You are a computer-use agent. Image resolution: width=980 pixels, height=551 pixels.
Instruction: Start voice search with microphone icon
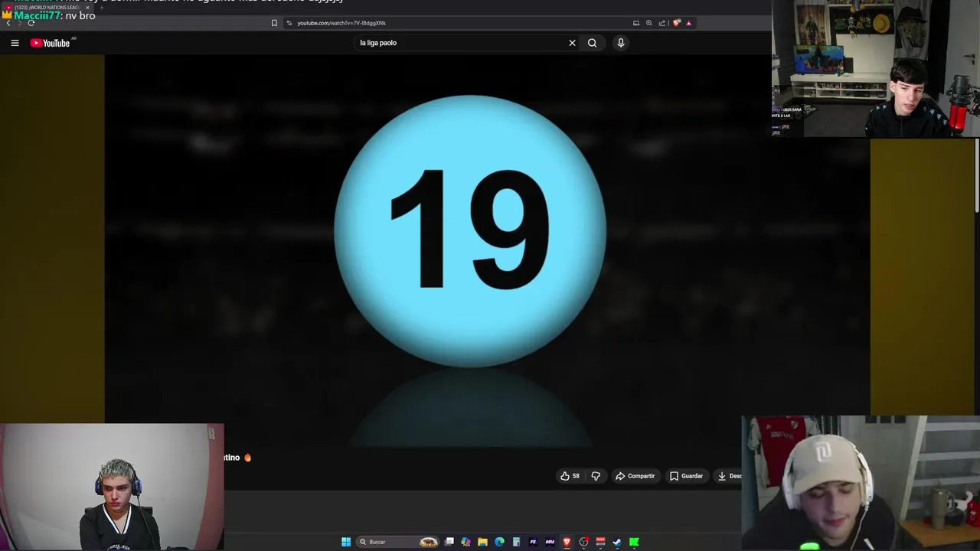(621, 43)
